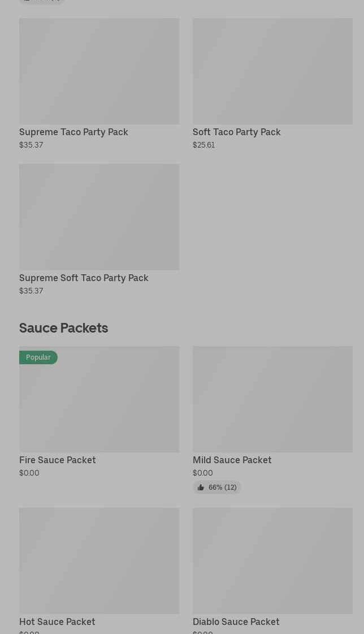Open the Diablo Sauce Packet image
The width and height of the screenshot is (364, 634).
tap(272, 560)
